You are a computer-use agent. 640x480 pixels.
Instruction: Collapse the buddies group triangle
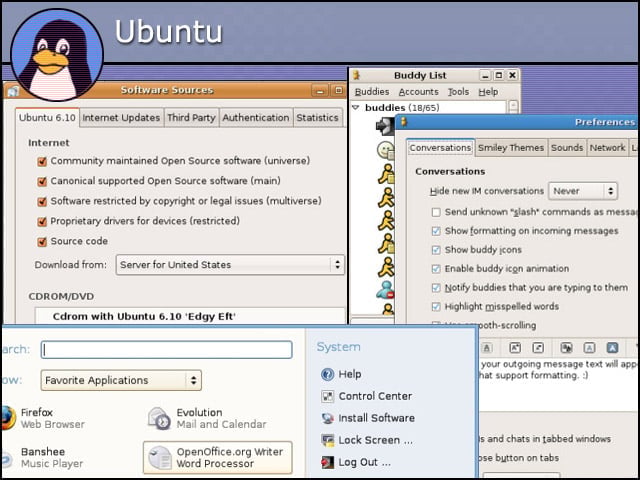356,107
